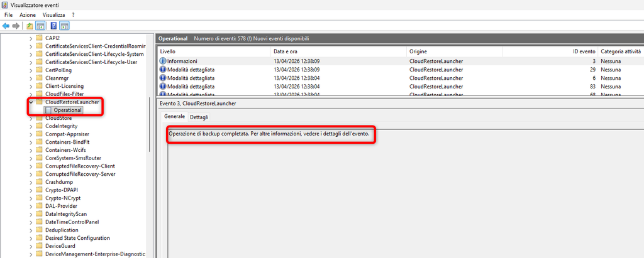Click the CloudRestoreLauncher folder icon
The width and height of the screenshot is (644, 258).
(39, 102)
